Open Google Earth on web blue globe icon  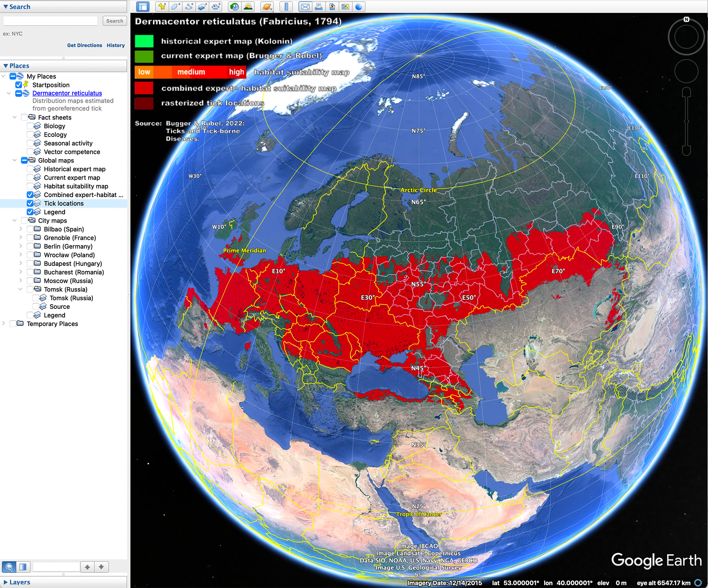[x=358, y=7]
